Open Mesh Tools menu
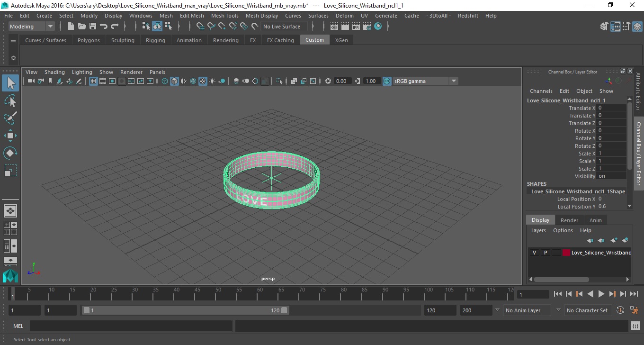 (224, 16)
